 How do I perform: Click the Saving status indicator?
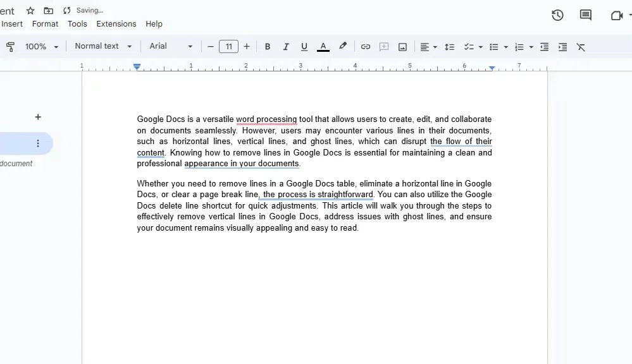click(x=84, y=11)
